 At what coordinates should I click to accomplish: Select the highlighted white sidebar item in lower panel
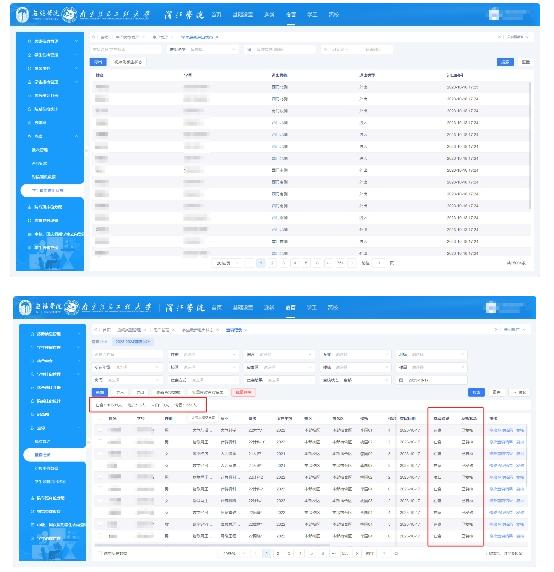54,455
